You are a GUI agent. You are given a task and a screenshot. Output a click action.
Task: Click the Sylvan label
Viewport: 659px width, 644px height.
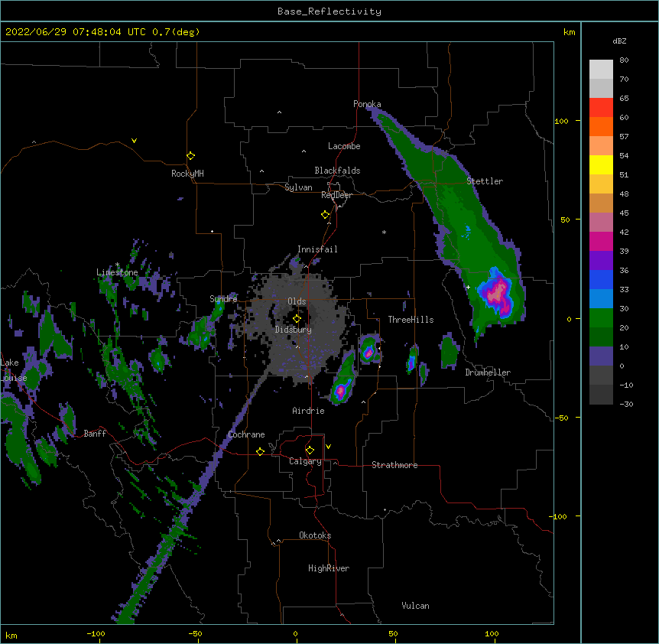[298, 187]
